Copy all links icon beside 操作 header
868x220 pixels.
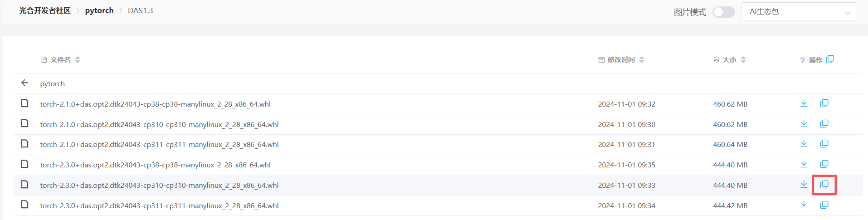tap(830, 59)
